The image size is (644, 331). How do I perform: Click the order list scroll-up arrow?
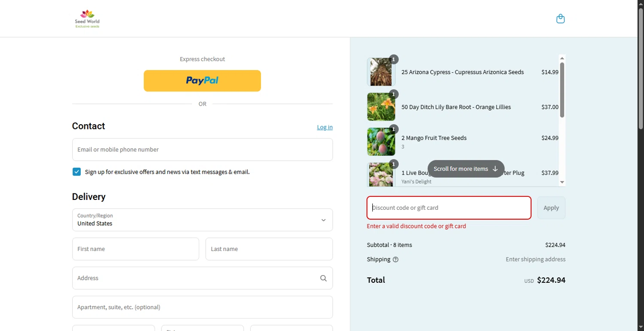pyautogui.click(x=562, y=58)
